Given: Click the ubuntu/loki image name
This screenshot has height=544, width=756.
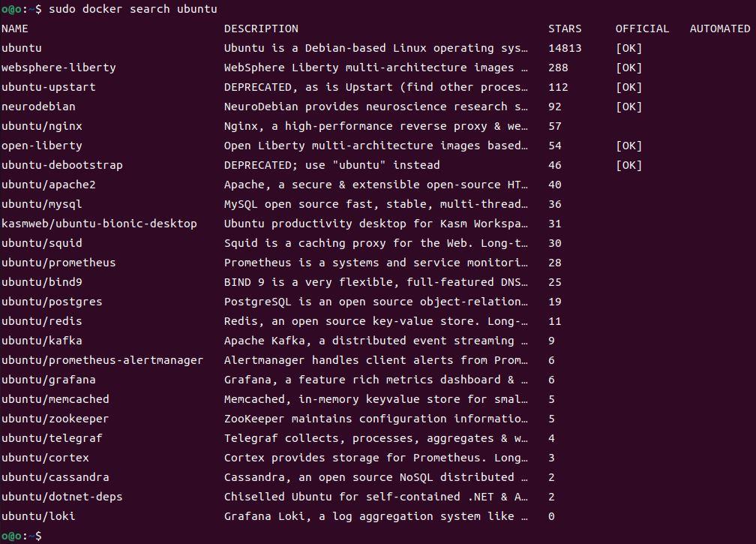Looking at the screenshot, I should (x=38, y=516).
